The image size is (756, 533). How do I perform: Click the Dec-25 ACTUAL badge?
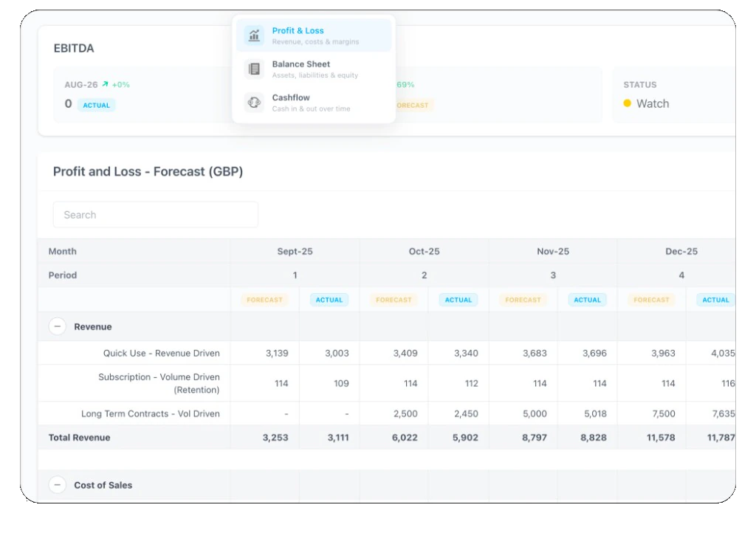[716, 300]
